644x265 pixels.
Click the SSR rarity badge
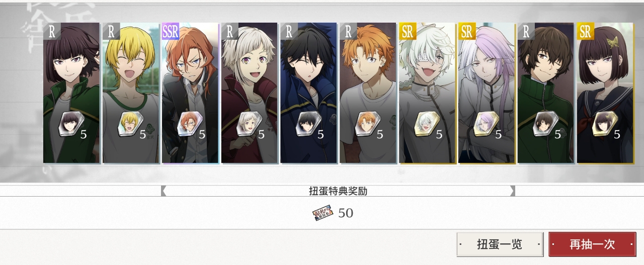[171, 32]
